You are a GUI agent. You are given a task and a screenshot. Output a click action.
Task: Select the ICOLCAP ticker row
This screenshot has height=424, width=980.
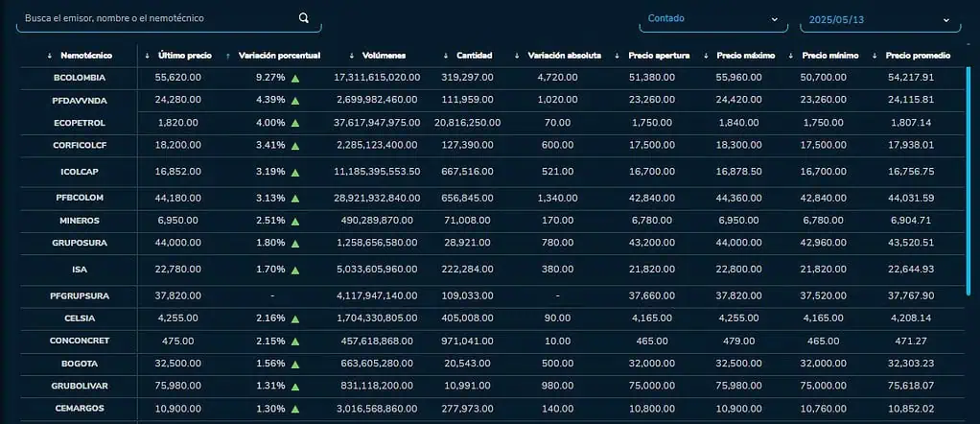pos(493,172)
